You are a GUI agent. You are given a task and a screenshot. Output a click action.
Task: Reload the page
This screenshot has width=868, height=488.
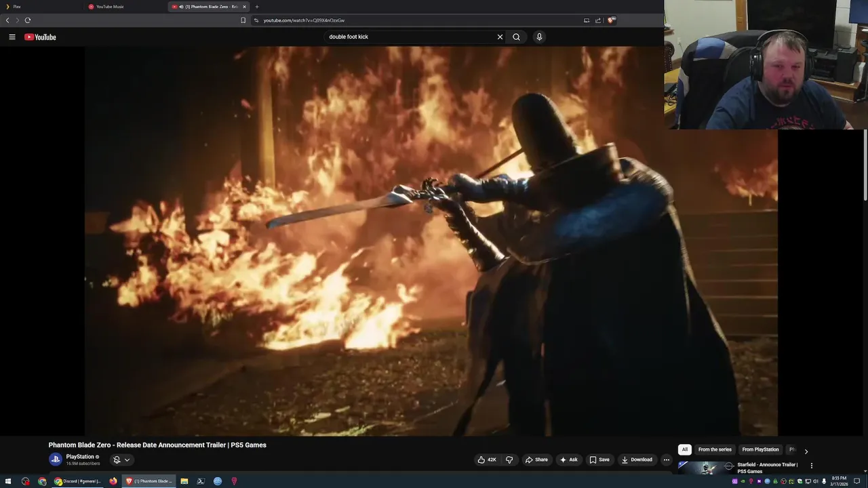pos(28,20)
